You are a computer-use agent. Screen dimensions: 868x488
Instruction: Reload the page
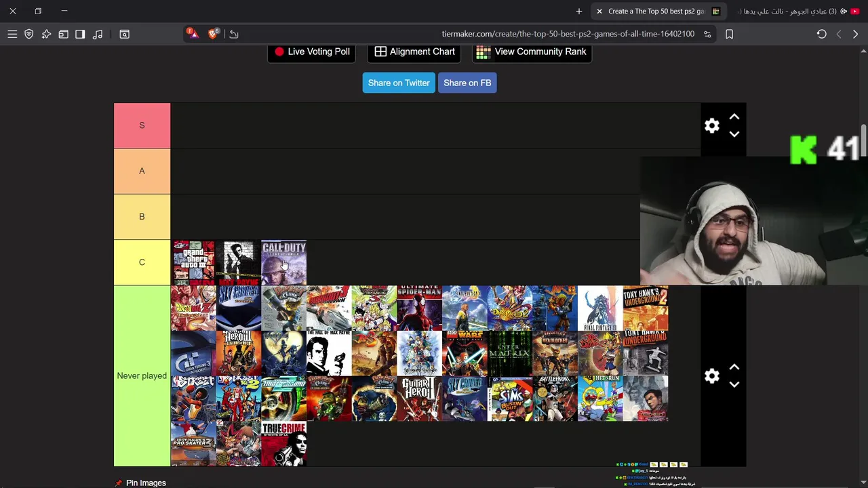[821, 34]
